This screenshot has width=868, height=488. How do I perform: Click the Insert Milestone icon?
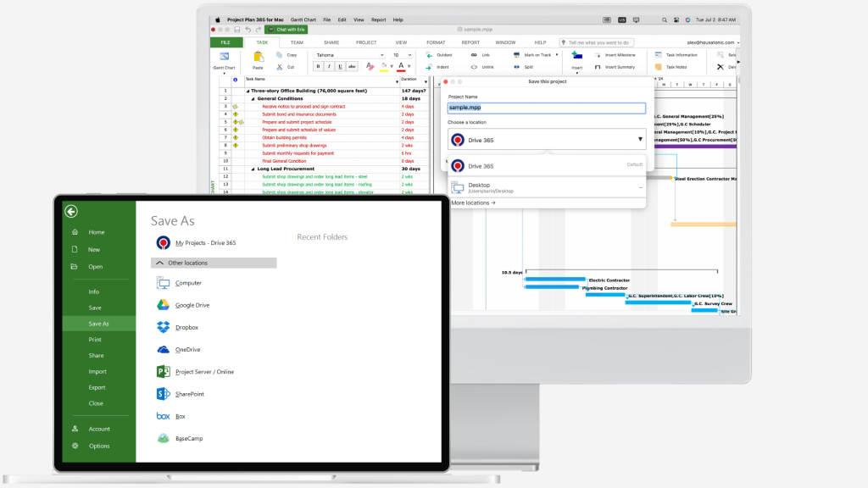click(x=598, y=55)
